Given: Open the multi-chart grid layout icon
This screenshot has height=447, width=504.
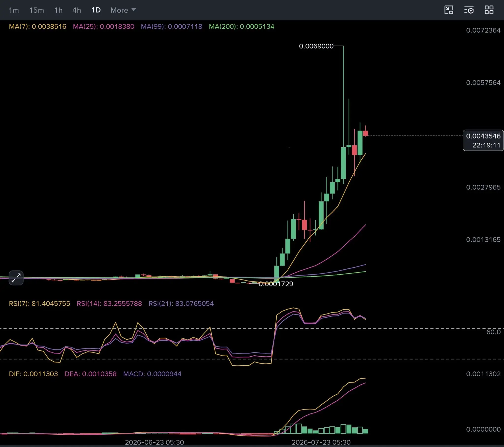Looking at the screenshot, I should [x=489, y=10].
